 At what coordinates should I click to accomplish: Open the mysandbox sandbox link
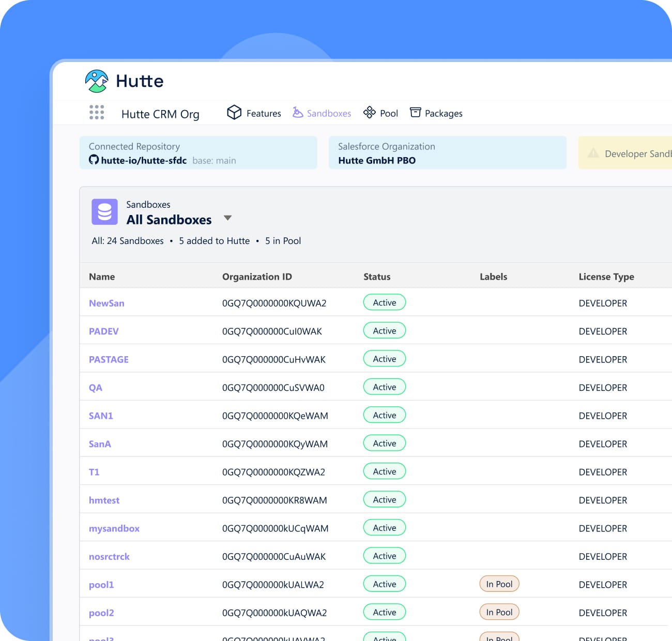(x=114, y=529)
